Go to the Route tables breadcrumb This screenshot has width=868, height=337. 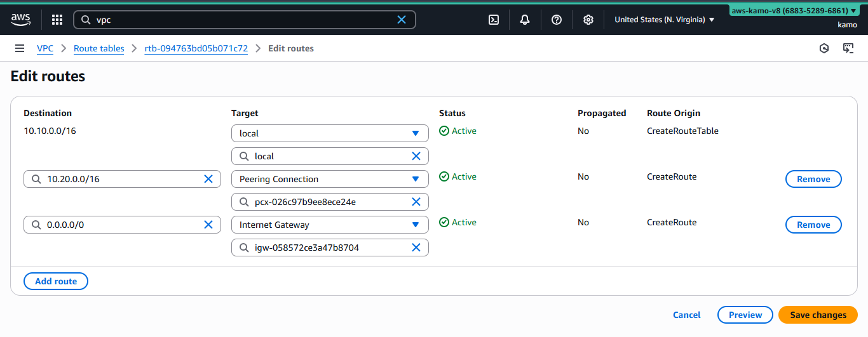[x=99, y=48]
